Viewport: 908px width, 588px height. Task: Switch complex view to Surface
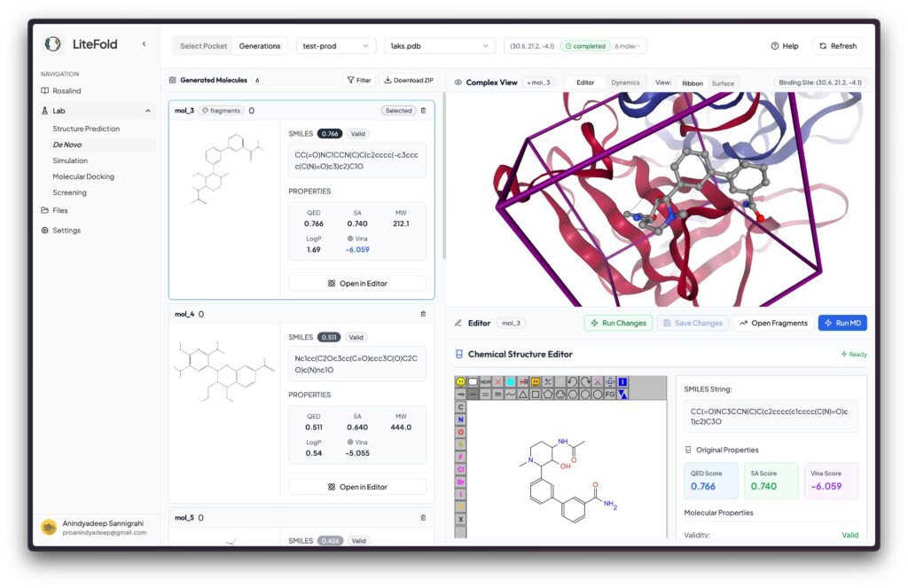723,83
